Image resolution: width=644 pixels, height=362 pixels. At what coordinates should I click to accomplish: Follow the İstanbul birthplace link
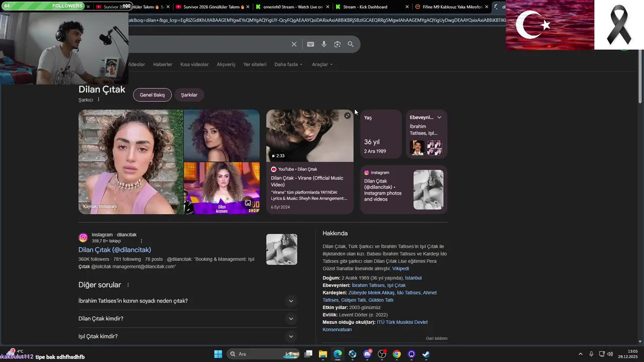coord(413,278)
